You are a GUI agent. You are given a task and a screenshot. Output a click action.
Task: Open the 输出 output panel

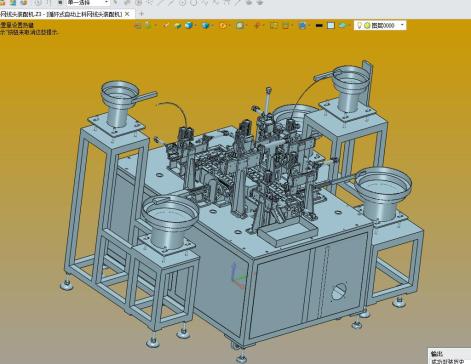click(437, 354)
